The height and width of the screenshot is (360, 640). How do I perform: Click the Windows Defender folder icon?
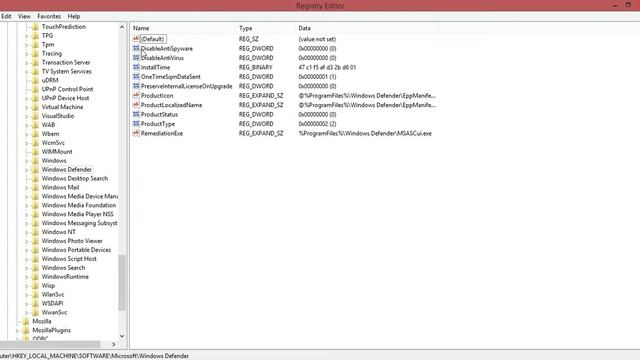[x=35, y=169]
